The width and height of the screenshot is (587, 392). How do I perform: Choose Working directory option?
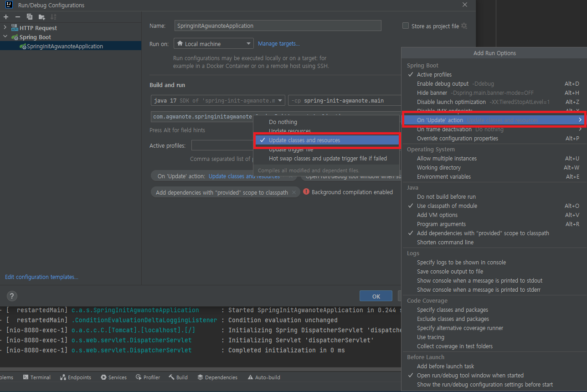494,167
